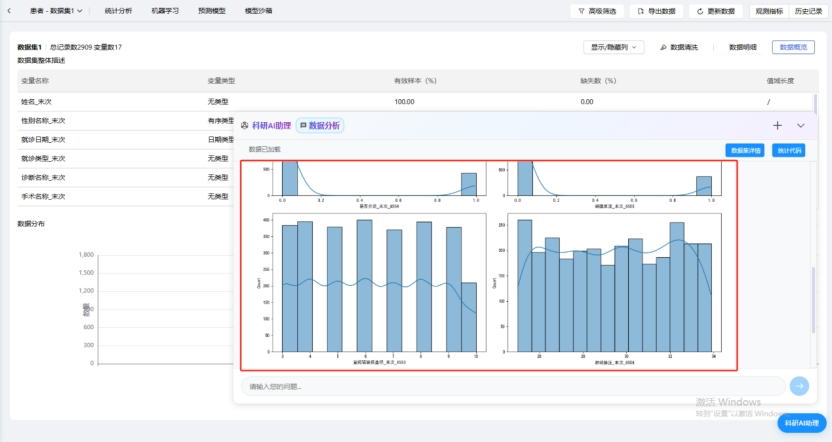Click the 变量名称 column header

coord(35,81)
